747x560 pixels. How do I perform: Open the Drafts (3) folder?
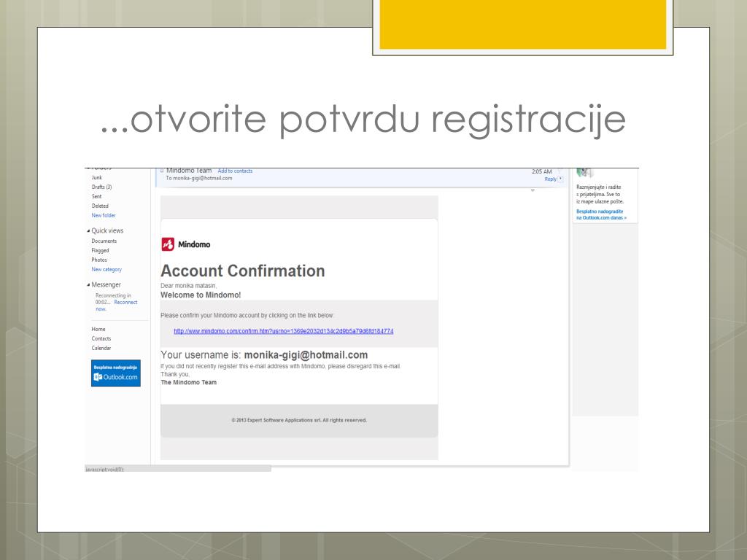(101, 187)
